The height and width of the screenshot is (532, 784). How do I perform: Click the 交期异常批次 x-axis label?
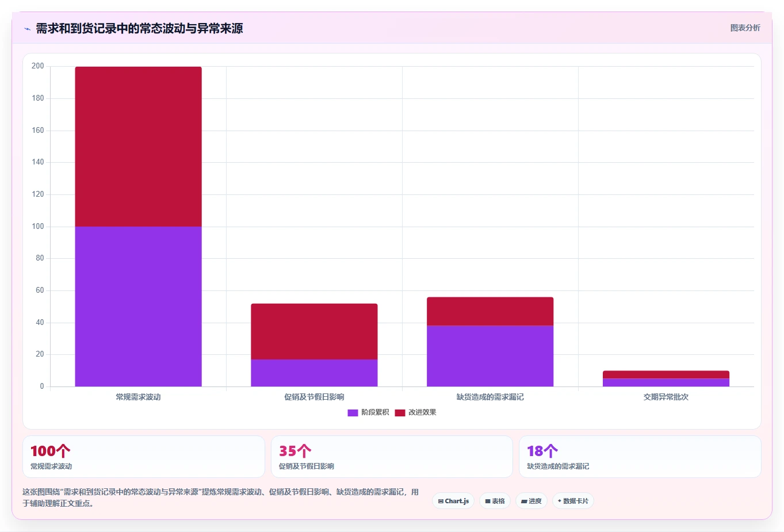(666, 397)
